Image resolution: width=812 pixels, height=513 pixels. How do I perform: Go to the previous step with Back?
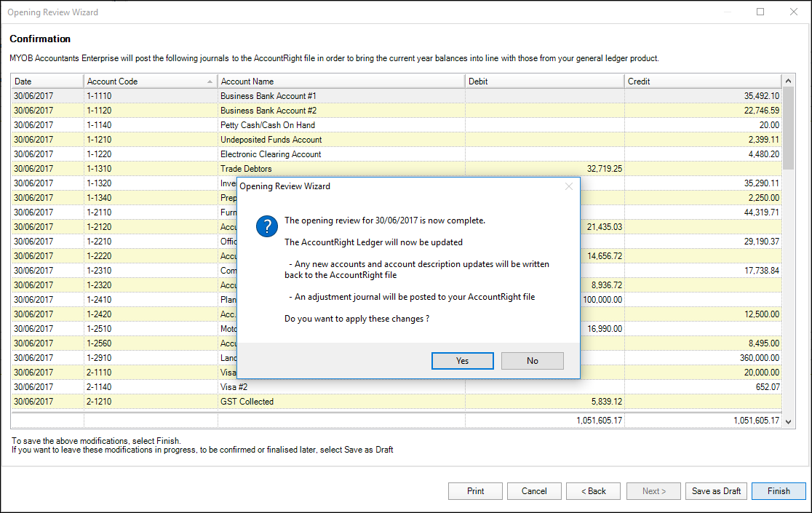coord(593,491)
